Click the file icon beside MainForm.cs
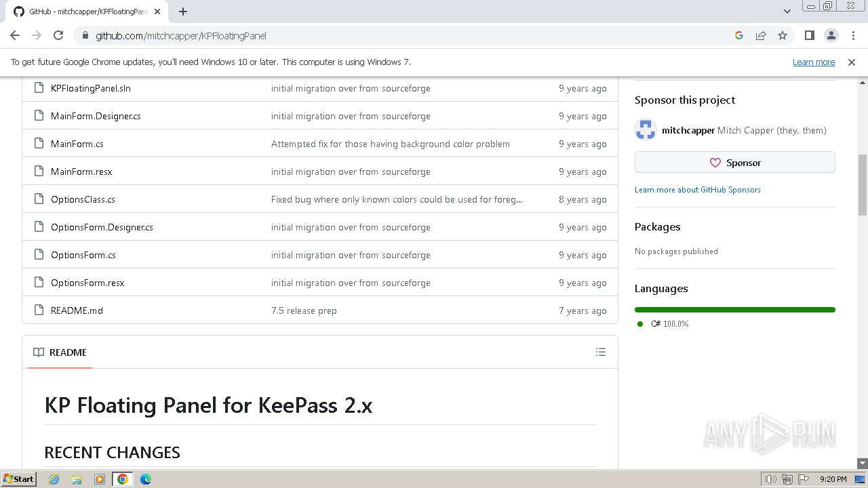 (x=39, y=144)
